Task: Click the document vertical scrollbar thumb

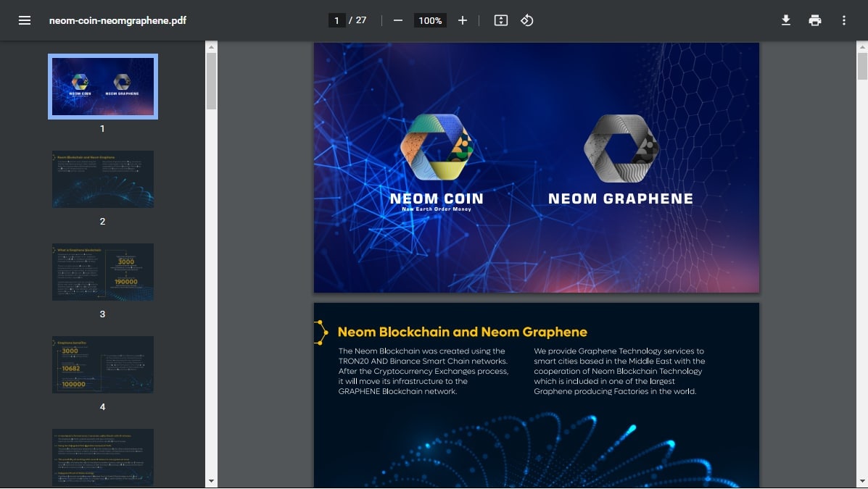Action: click(x=862, y=67)
